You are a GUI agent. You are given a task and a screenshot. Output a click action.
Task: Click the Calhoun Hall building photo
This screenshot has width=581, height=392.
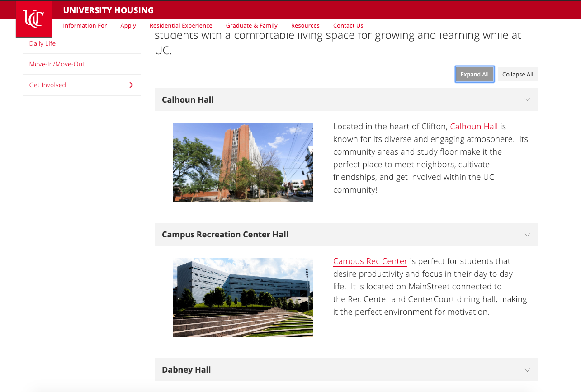point(243,162)
